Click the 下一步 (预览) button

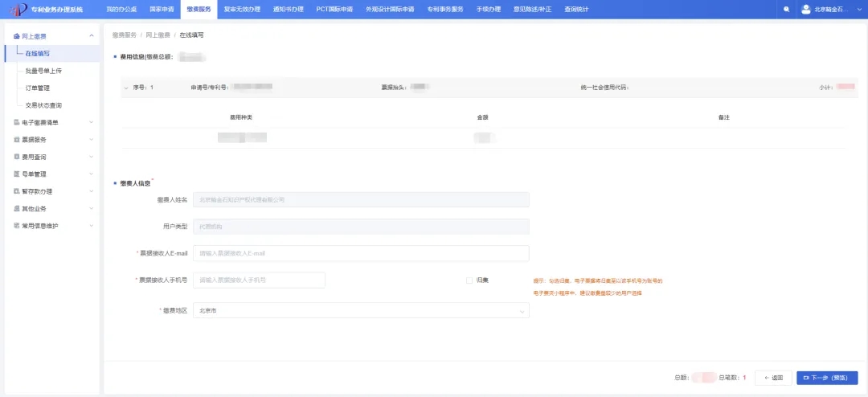pyautogui.click(x=827, y=378)
